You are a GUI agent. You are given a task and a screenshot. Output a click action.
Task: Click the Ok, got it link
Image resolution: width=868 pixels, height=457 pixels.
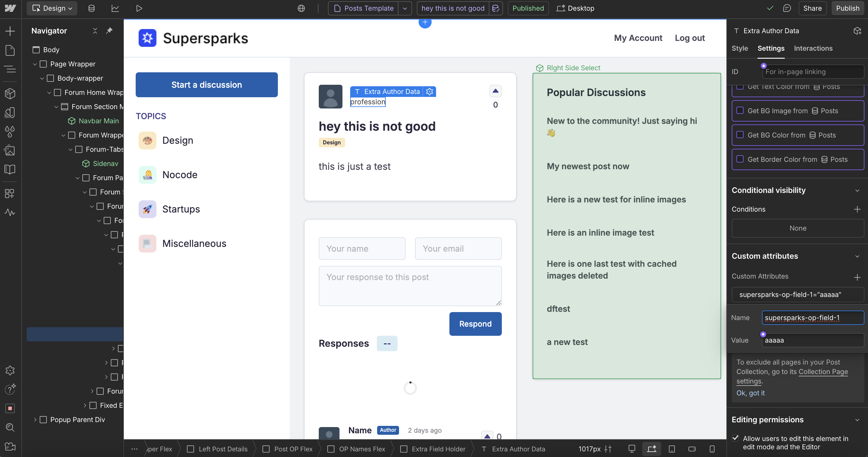pyautogui.click(x=750, y=393)
